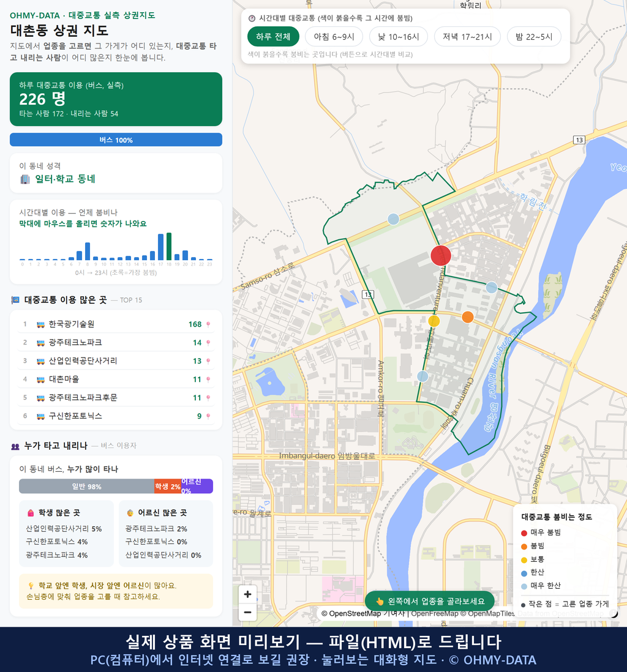Click the 학생 2% orange bar segment
This screenshot has width=627, height=672.
point(168,487)
